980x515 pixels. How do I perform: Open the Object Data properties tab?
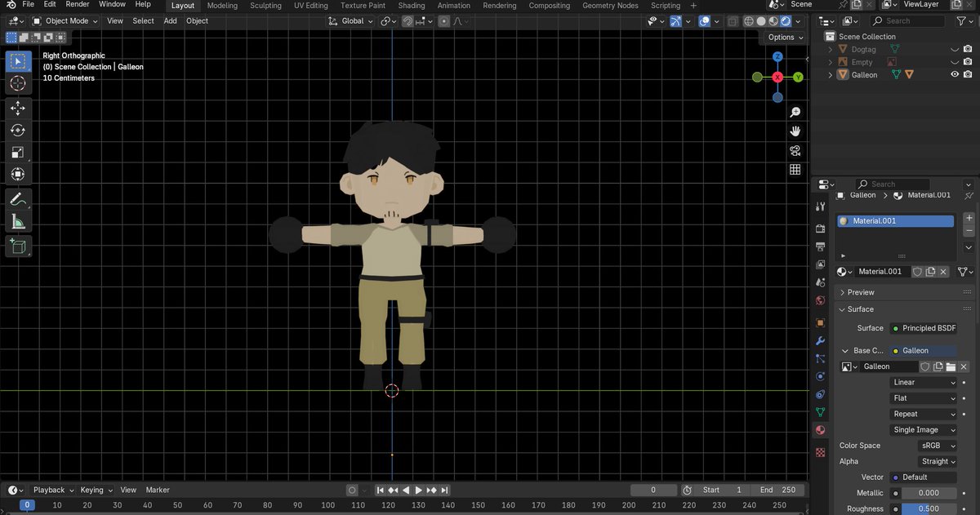(x=821, y=412)
